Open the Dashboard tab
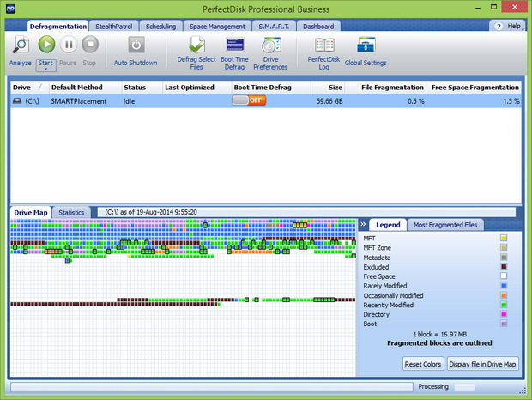The width and height of the screenshot is (532, 400). 318,27
